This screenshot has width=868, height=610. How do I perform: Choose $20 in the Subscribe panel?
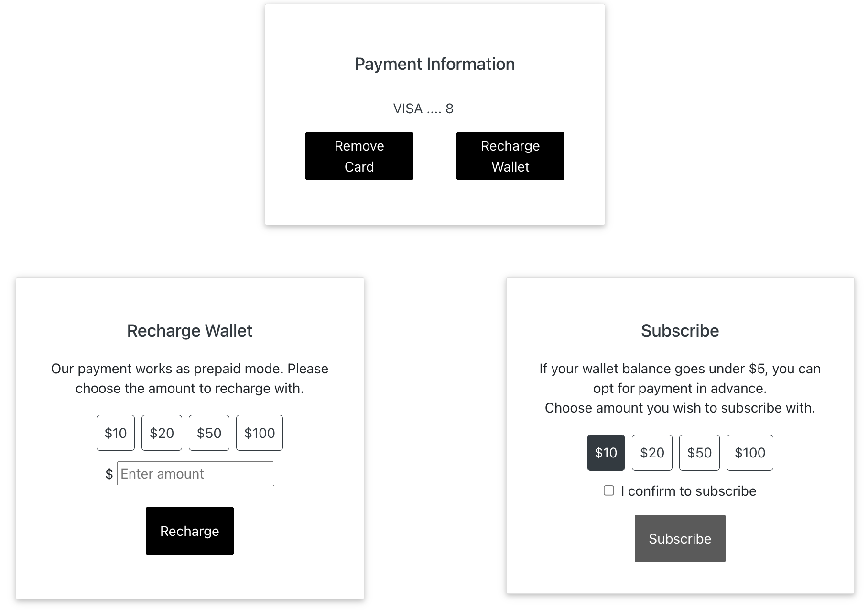pos(652,452)
